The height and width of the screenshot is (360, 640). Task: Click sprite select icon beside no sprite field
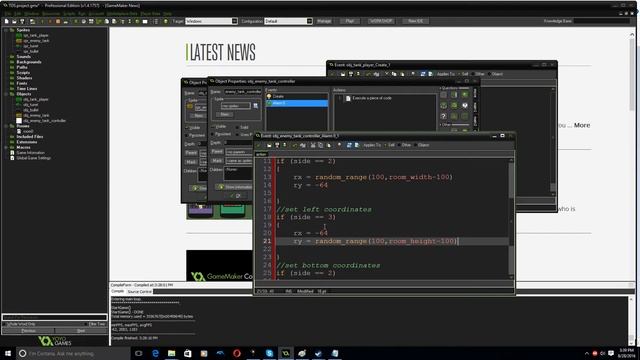pos(256,106)
